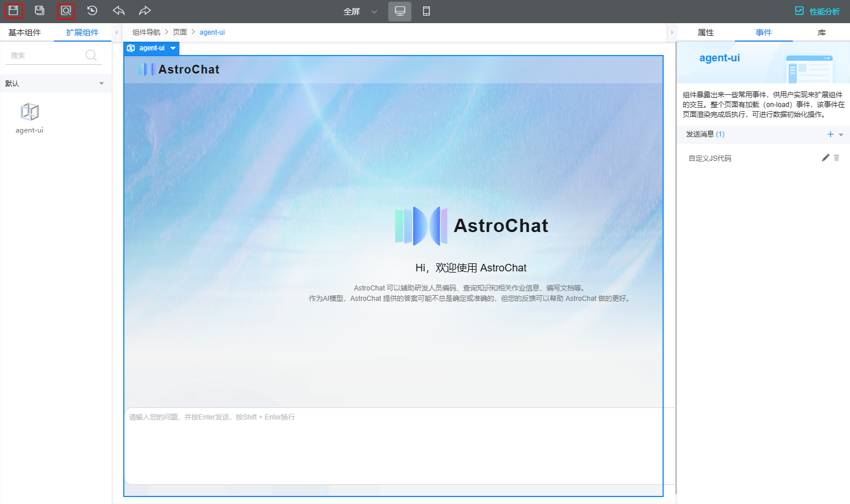Click the large AstroChat center logo
Screen dimensions: 850x504
pos(472,226)
